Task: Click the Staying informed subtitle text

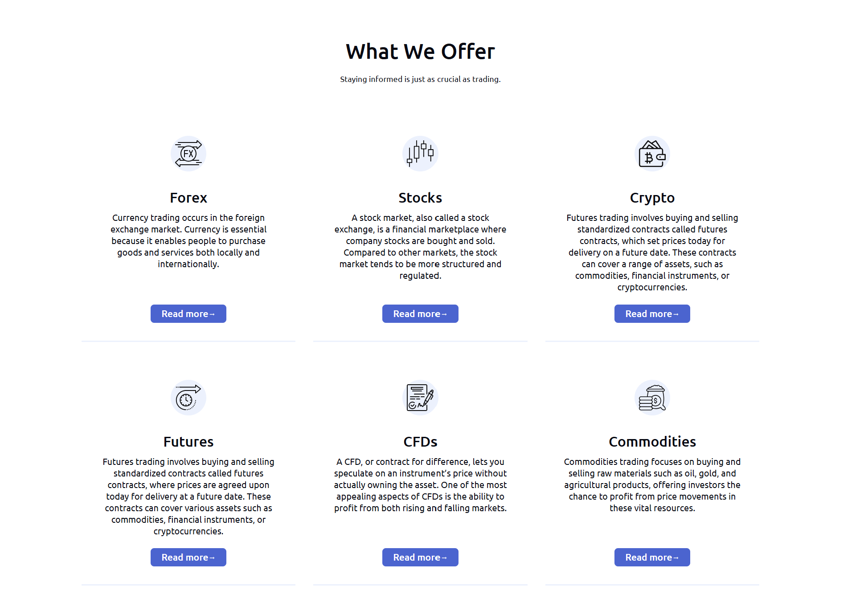Action: [420, 79]
